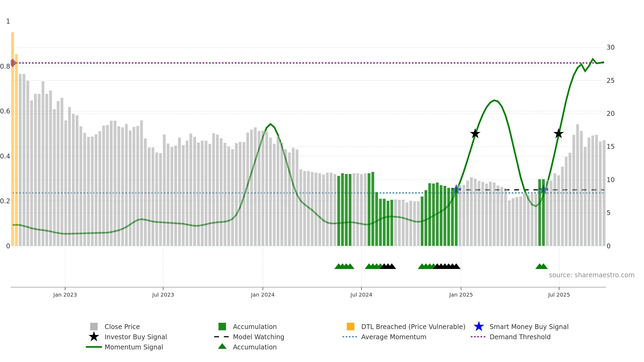Viewport: 644px width, 362px height.
Task: Toggle the Investor Buy Signal legend label
Action: (x=136, y=337)
